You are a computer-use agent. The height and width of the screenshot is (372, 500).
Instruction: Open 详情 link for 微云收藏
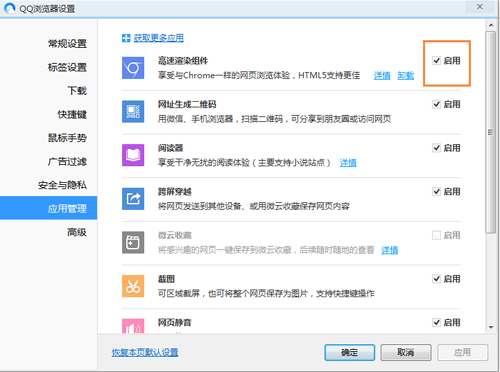click(x=390, y=250)
